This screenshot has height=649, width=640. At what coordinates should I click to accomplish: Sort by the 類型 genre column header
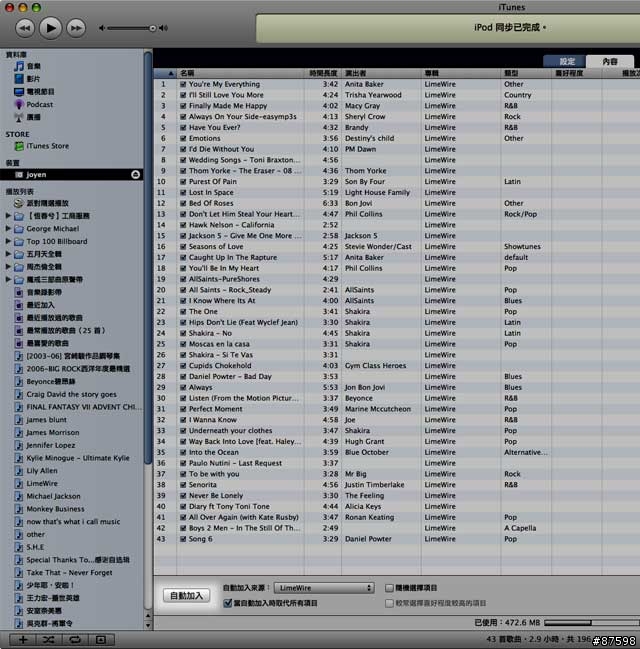[x=526, y=73]
